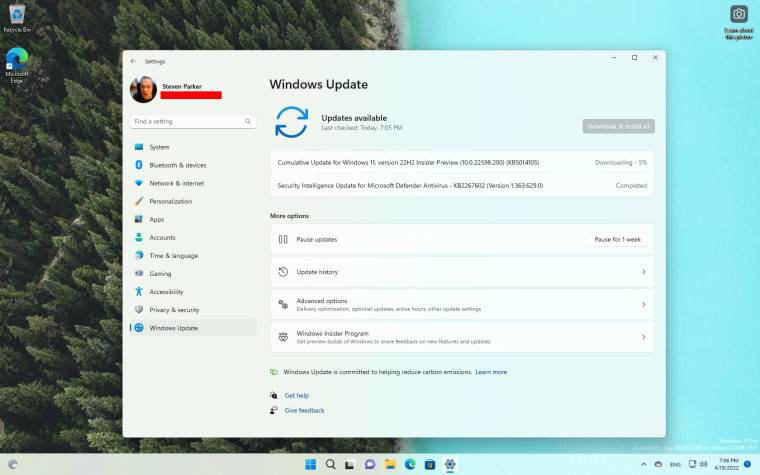This screenshot has height=475, width=760.
Task: Open the Recycle Bin on the desktop
Action: point(17,18)
